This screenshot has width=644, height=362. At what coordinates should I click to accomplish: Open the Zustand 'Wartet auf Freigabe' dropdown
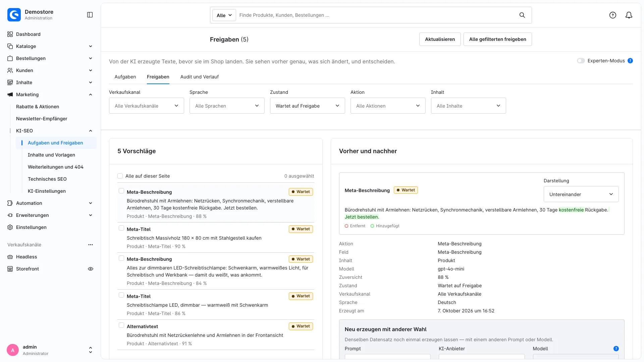click(308, 106)
